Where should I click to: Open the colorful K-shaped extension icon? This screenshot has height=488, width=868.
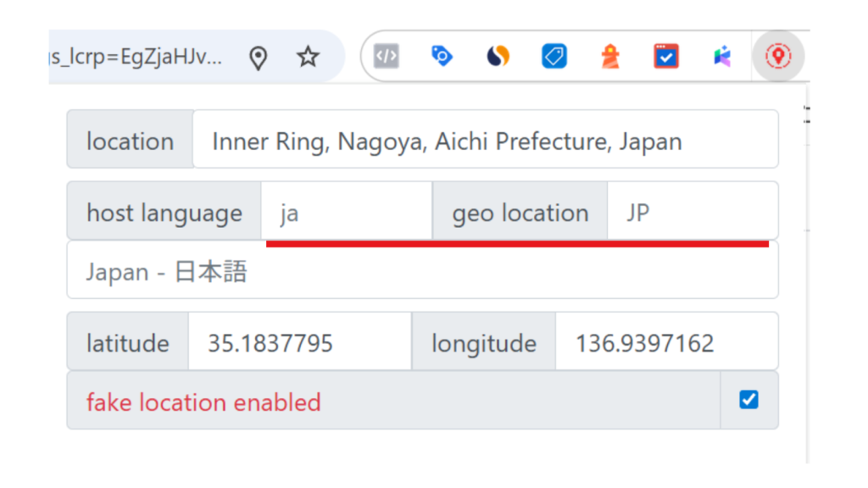[x=722, y=57]
